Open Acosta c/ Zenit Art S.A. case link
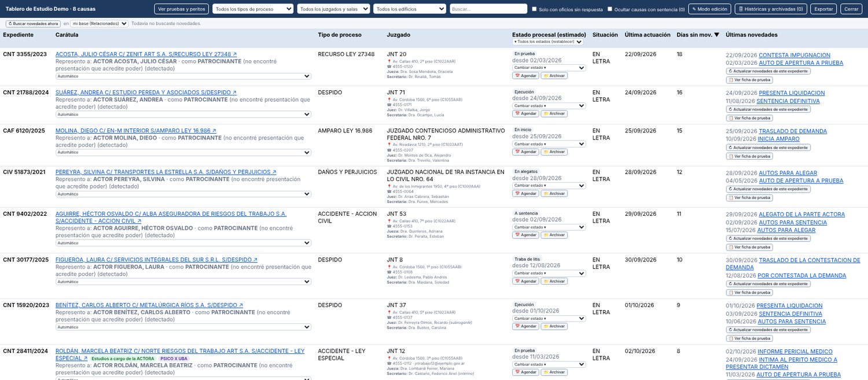Image resolution: width=868 pixels, height=380 pixels. coord(146,54)
